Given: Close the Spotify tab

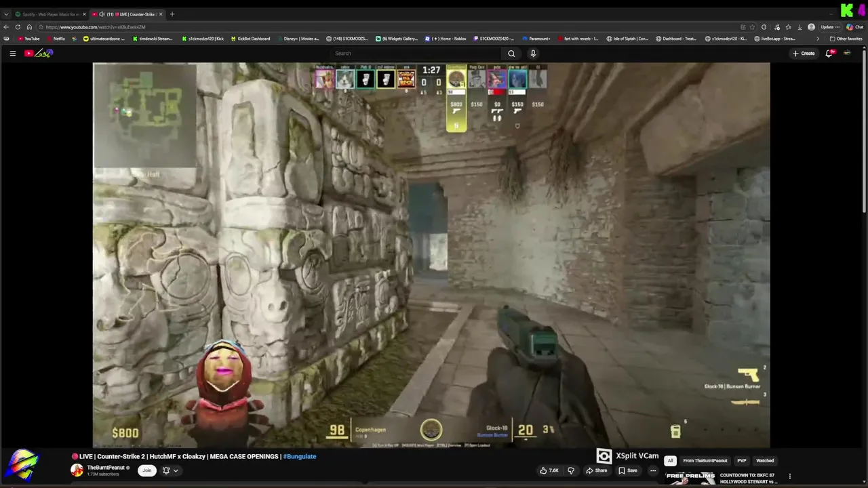Looking at the screenshot, I should [x=84, y=14].
